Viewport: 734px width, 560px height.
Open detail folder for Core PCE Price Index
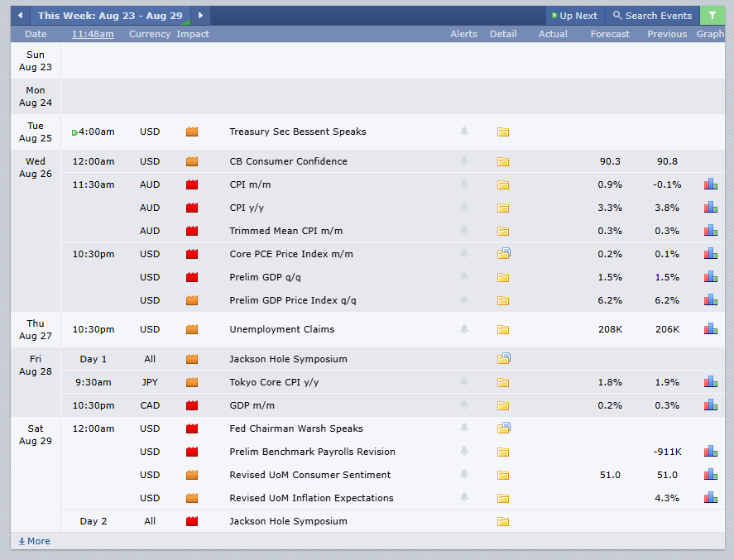[x=504, y=254]
